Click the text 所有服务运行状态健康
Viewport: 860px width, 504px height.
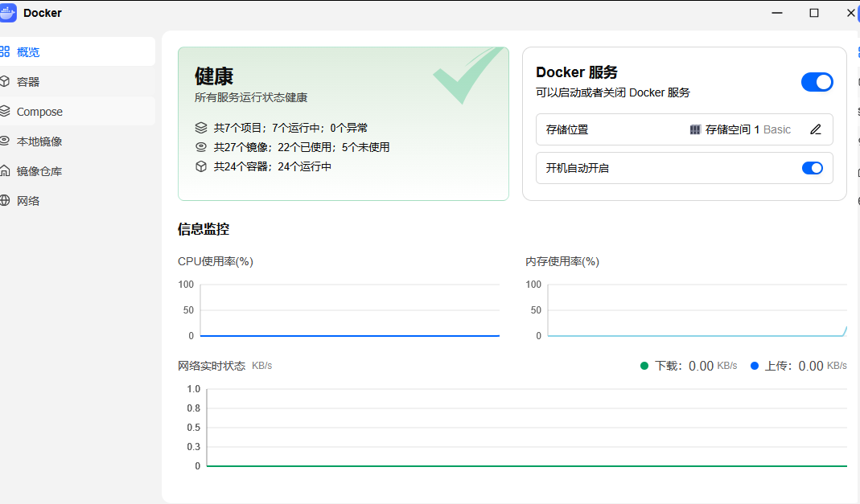tap(251, 97)
